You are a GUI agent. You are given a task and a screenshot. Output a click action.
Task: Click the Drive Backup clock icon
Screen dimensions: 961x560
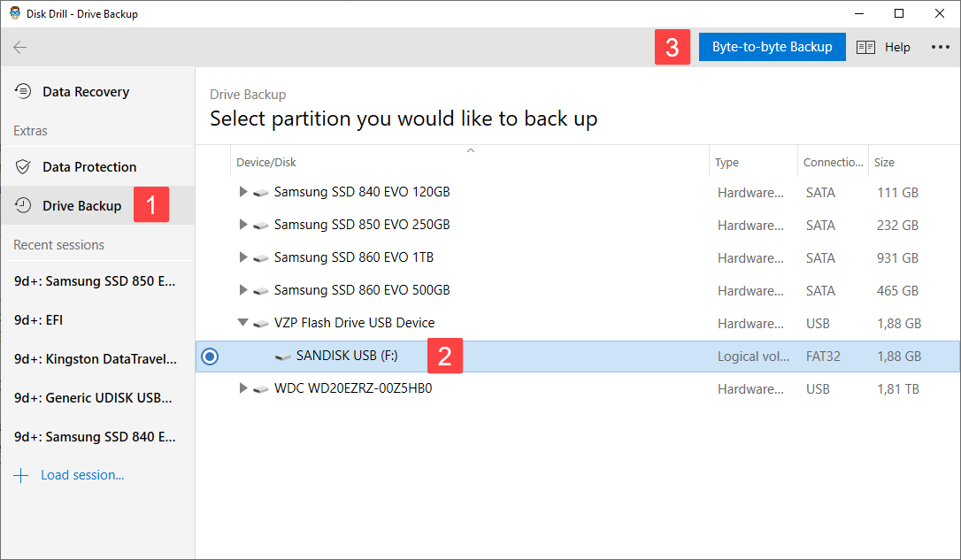coord(24,206)
